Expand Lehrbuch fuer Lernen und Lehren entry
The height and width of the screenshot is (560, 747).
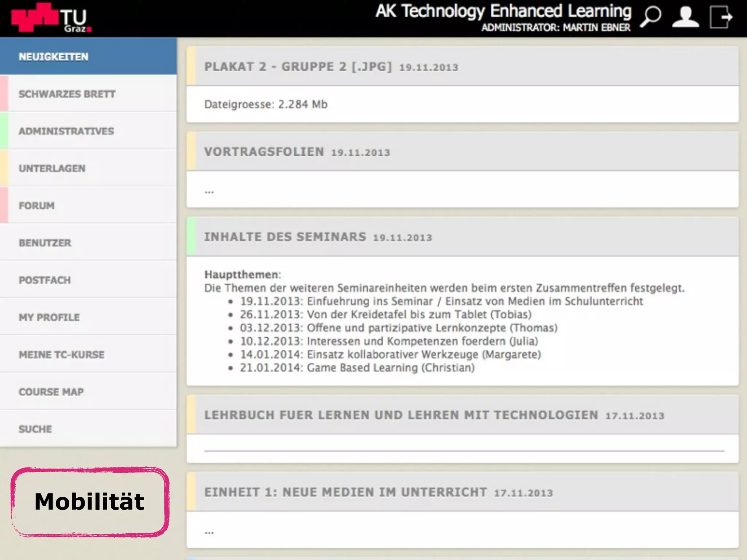[x=401, y=415]
